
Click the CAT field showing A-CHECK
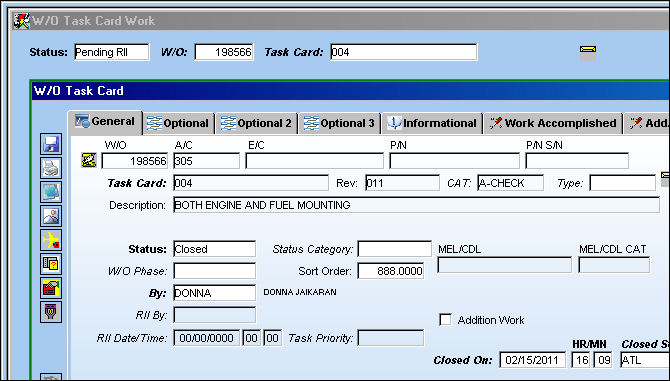click(x=510, y=183)
